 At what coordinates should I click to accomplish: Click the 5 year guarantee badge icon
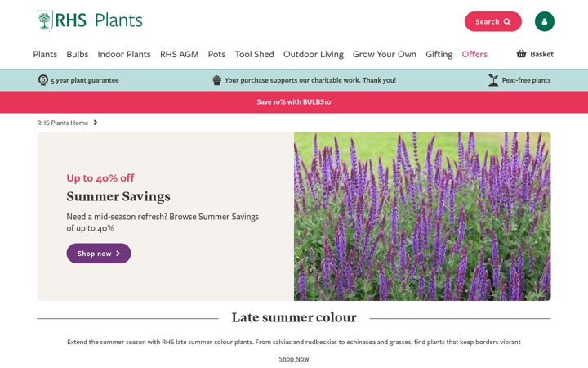coord(43,80)
